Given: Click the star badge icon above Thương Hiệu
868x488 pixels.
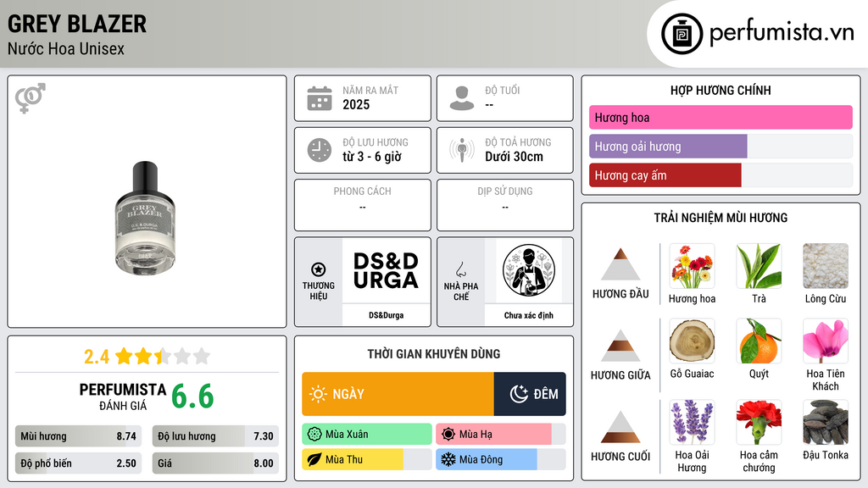Looking at the screenshot, I should pos(319,269).
